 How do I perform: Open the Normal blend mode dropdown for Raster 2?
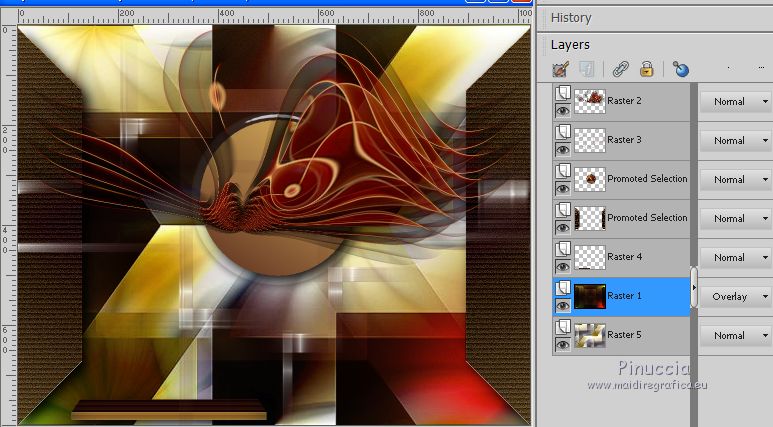(736, 102)
